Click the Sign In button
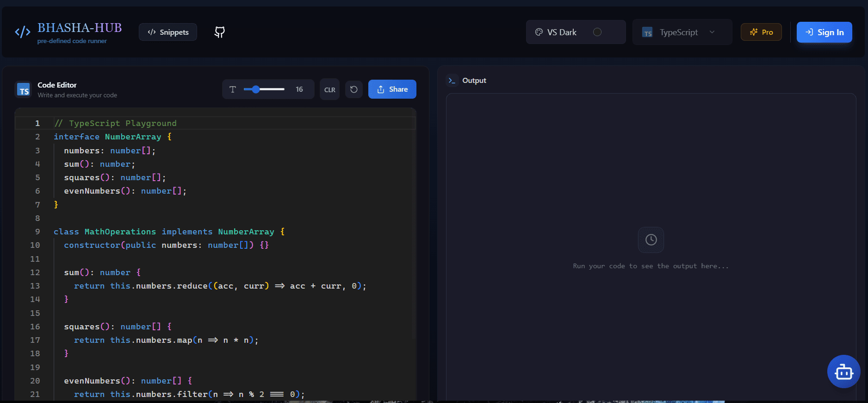Screen dimensions: 868x403 click(824, 32)
